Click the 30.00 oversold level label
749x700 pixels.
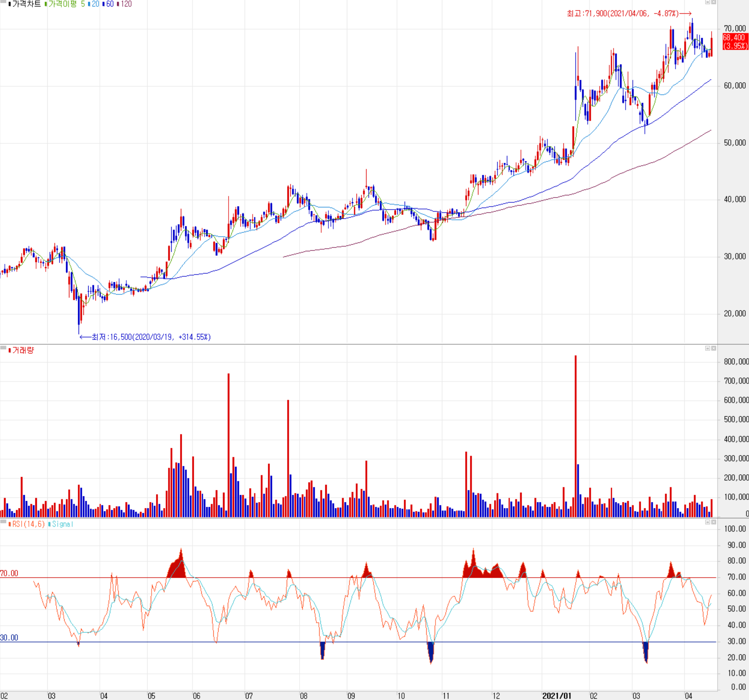(x=9, y=638)
